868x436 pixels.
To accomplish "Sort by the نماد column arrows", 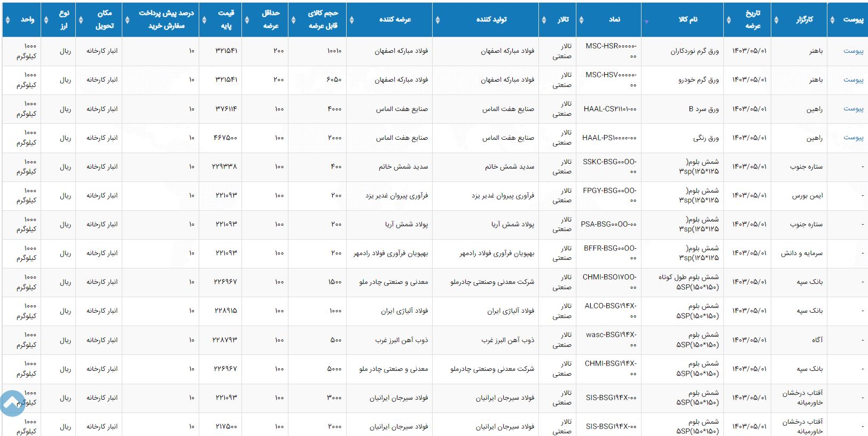I will coord(581,20).
